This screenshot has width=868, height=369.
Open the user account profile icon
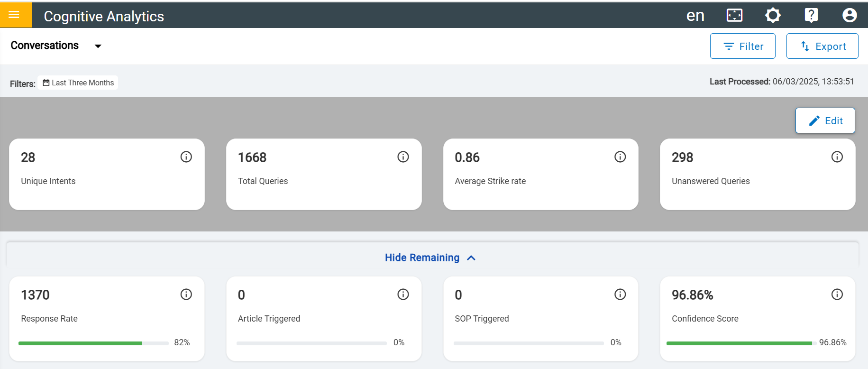tap(850, 16)
